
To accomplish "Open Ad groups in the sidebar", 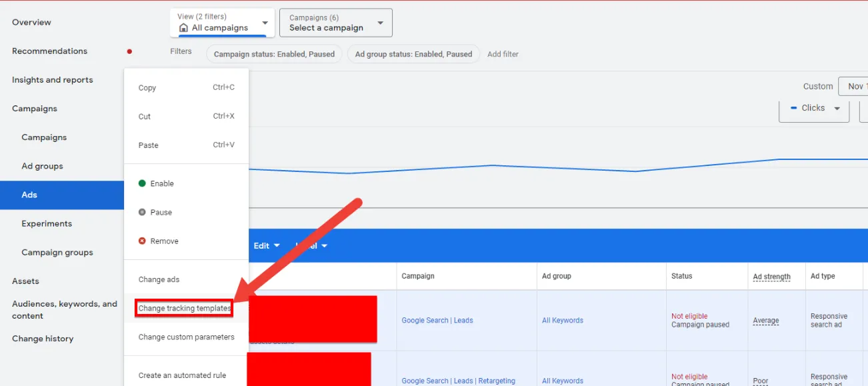I will click(43, 166).
